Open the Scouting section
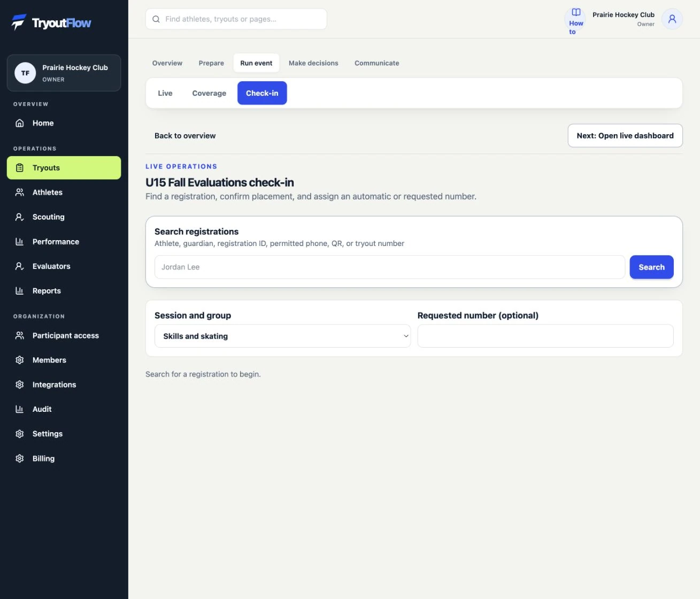This screenshot has width=700, height=599. coord(64,217)
